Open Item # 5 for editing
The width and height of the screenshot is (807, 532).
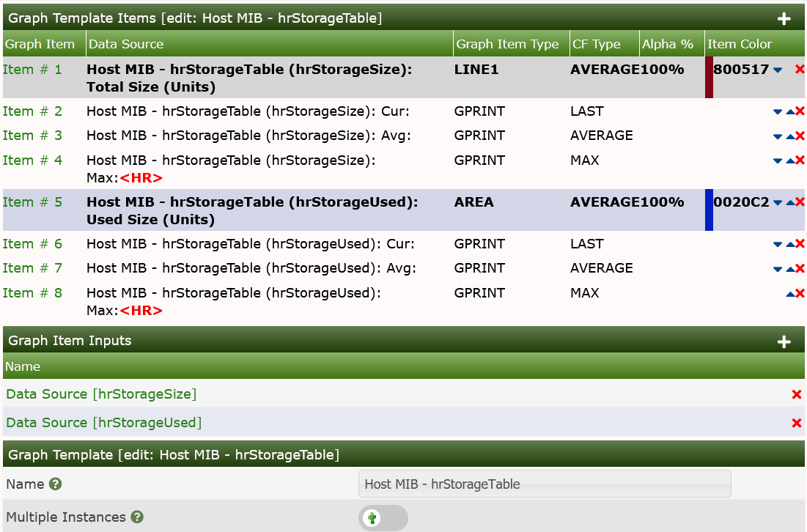point(32,202)
